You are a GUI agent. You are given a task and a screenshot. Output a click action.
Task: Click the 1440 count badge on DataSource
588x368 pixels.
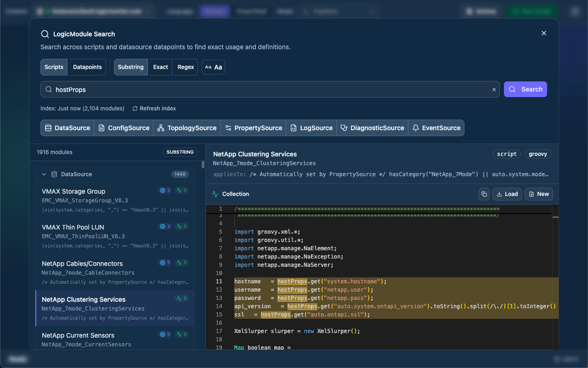pyautogui.click(x=180, y=174)
